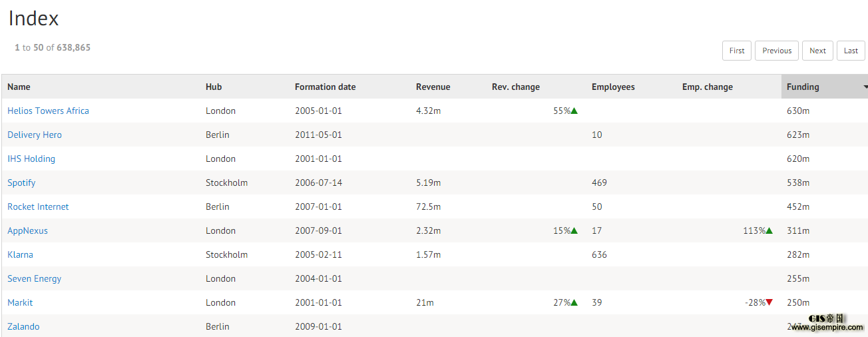Open the Spotify company link
Image resolution: width=868 pixels, height=337 pixels.
(x=21, y=182)
